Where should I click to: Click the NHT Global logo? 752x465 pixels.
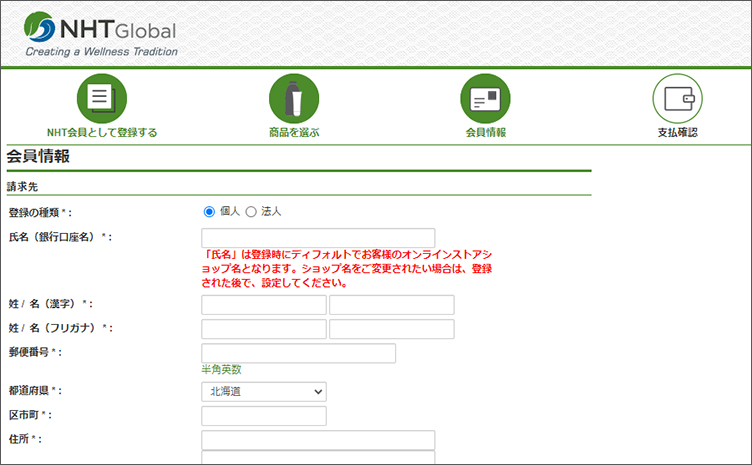tap(100, 36)
